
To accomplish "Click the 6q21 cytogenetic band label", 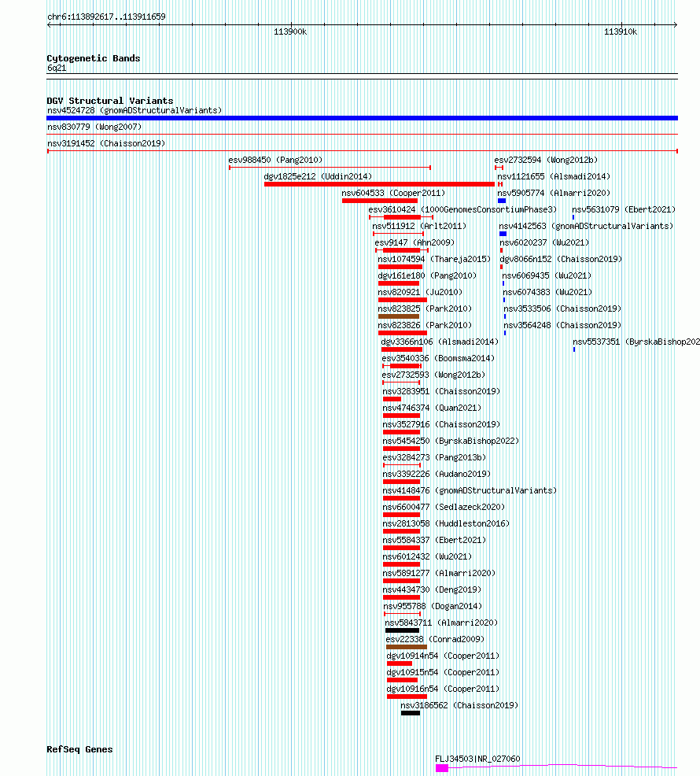I will [x=57, y=68].
